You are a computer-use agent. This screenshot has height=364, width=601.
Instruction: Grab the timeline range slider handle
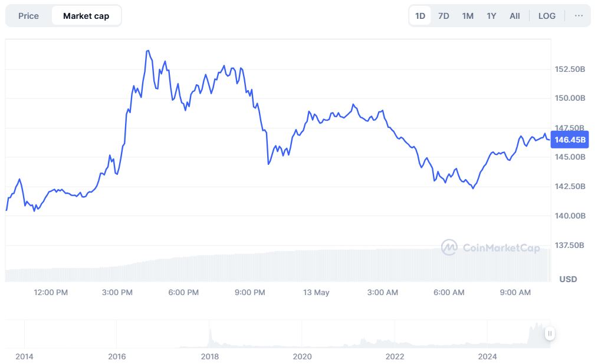pyautogui.click(x=550, y=334)
